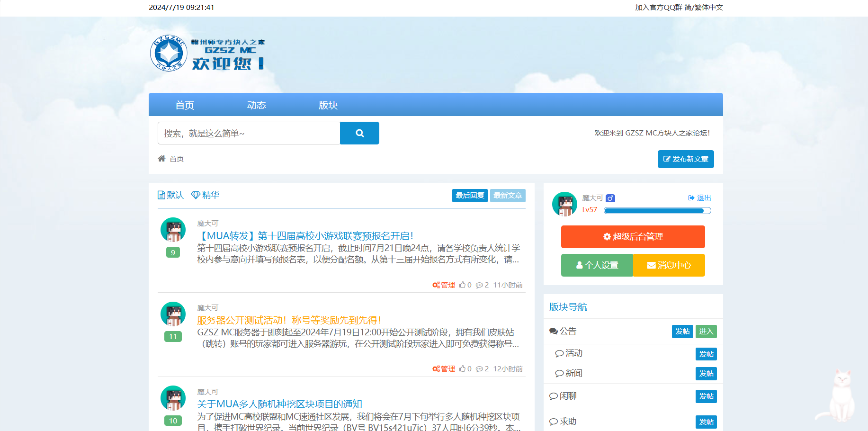Sort posts by 最后回复

[469, 196]
